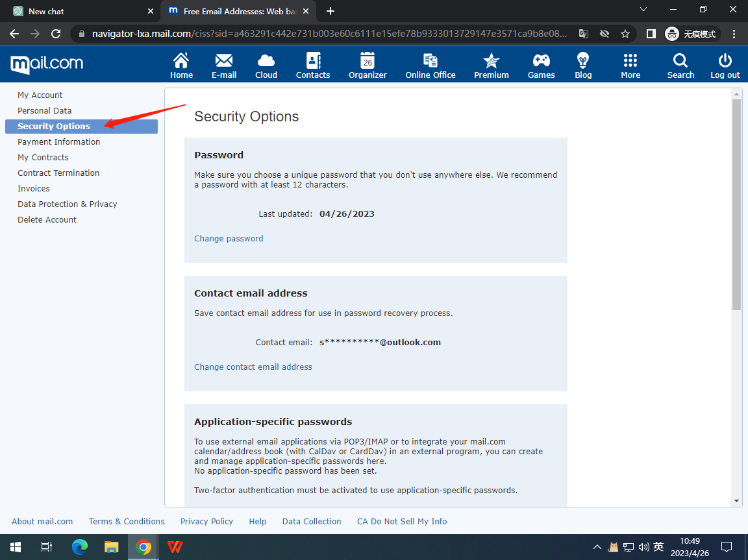The width and height of the screenshot is (748, 560).
Task: Open the Search magnifier icon
Action: [680, 62]
